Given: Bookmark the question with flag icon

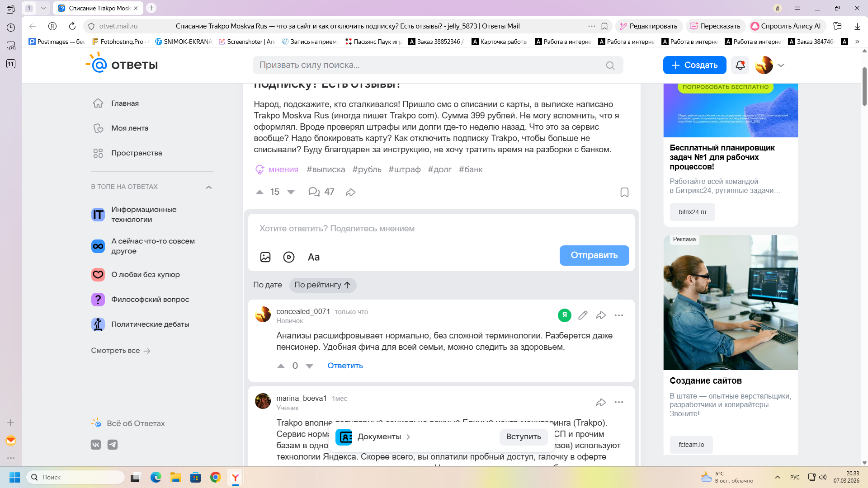Looking at the screenshot, I should tap(624, 192).
